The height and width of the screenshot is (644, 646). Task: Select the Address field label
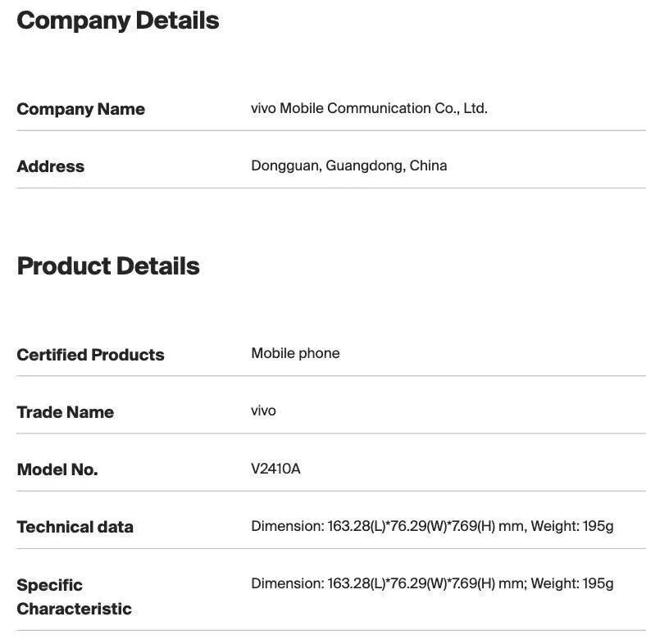click(x=50, y=166)
